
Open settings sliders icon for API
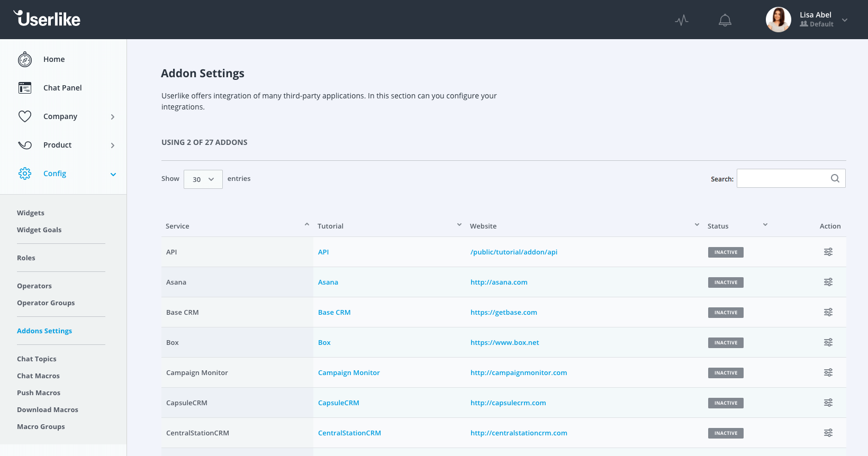pyautogui.click(x=828, y=252)
